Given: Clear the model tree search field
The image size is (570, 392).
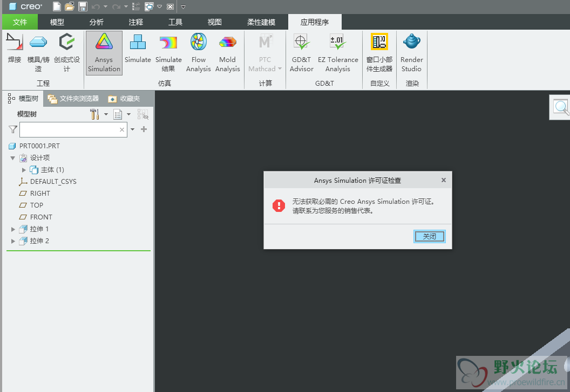Looking at the screenshot, I should pyautogui.click(x=122, y=130).
